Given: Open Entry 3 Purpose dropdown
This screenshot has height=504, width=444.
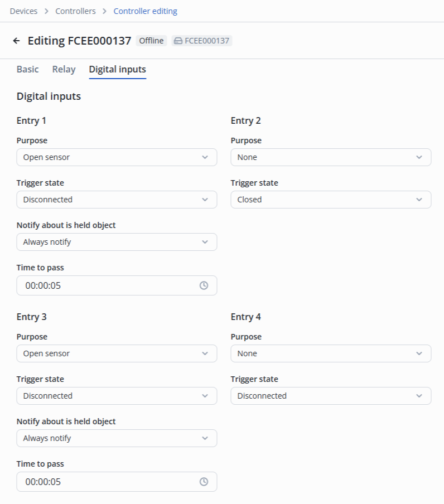Looking at the screenshot, I should click(117, 353).
